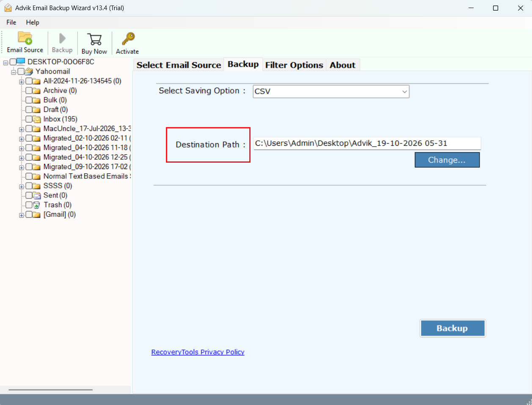The image size is (532, 405).
Task: Click the Activate key icon
Action: [x=128, y=39]
